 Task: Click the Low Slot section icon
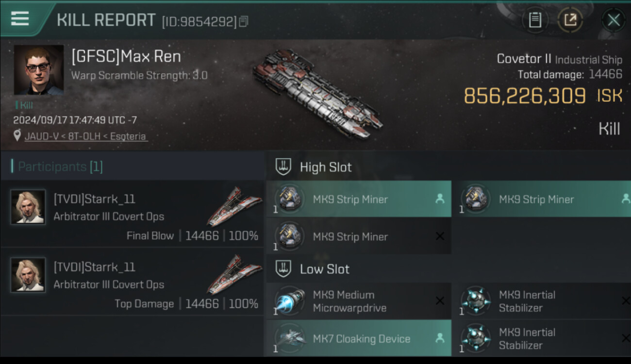(x=283, y=269)
